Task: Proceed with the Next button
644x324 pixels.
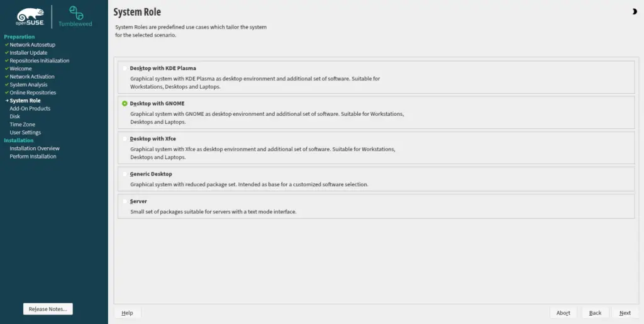Action: coord(625,313)
